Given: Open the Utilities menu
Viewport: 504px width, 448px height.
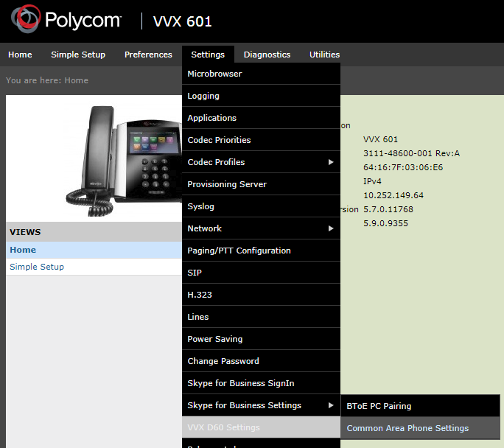Looking at the screenshot, I should (x=324, y=55).
